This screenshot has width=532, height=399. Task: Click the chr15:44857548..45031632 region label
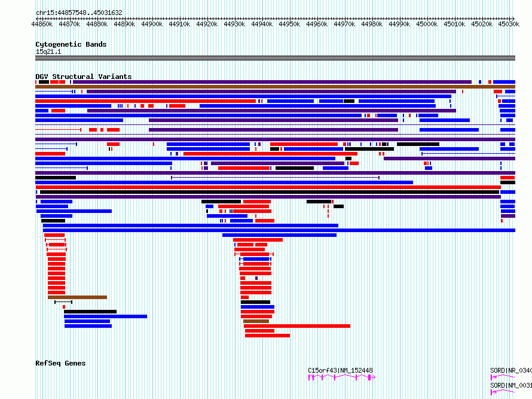[79, 13]
